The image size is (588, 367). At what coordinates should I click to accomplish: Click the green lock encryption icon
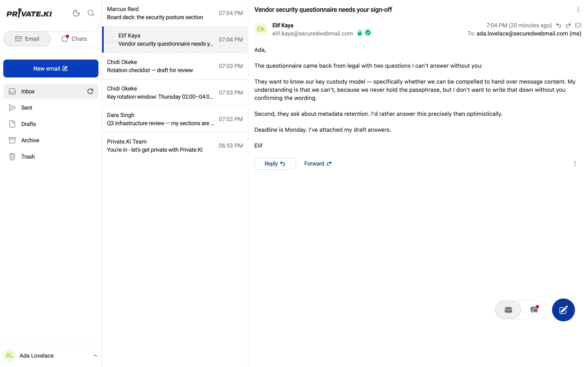click(360, 33)
